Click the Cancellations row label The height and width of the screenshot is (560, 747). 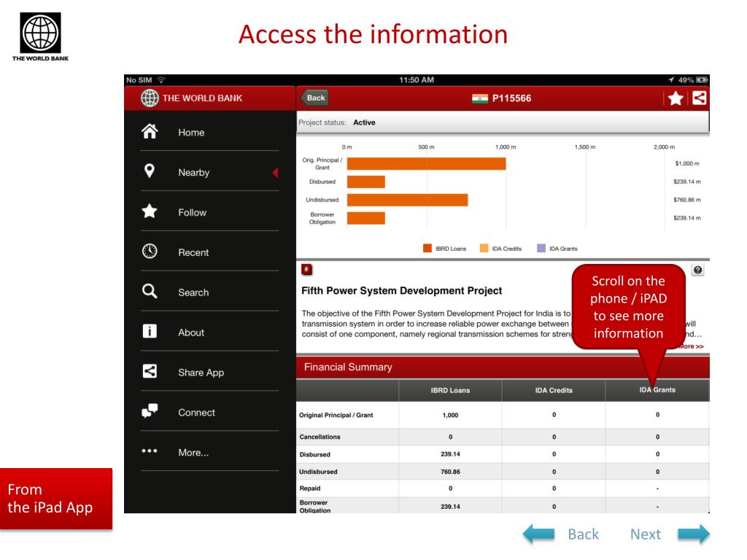point(320,437)
